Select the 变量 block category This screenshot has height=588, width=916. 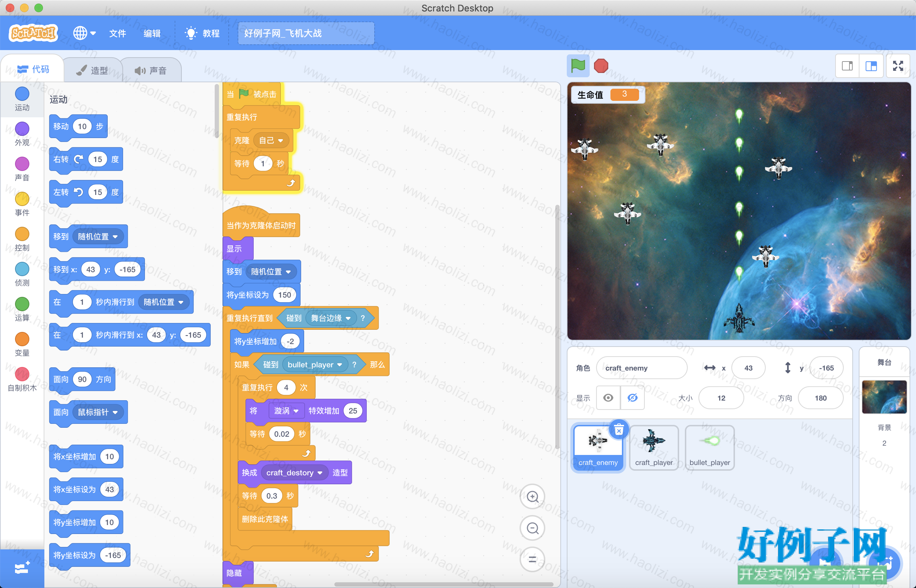22,345
